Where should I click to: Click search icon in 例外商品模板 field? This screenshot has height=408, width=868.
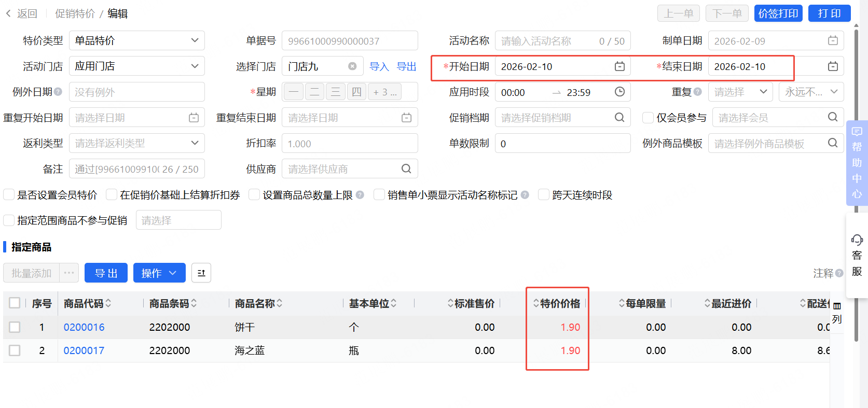(x=833, y=143)
